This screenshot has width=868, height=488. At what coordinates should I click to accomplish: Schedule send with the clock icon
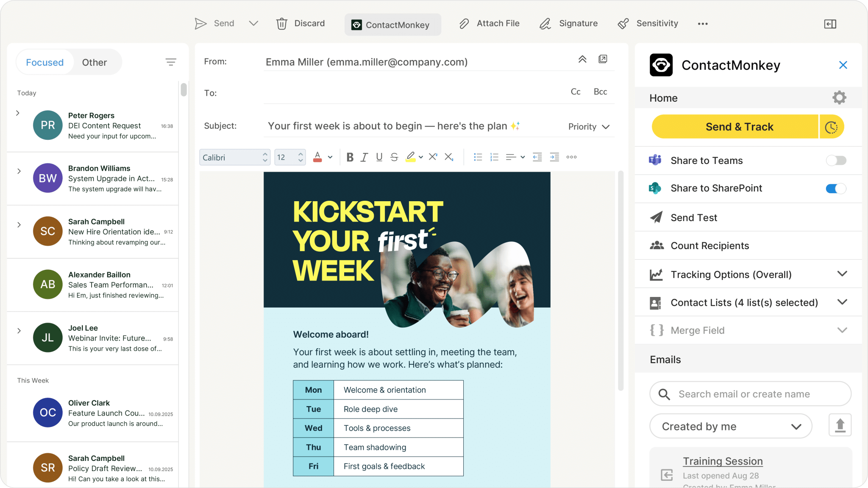(x=832, y=127)
